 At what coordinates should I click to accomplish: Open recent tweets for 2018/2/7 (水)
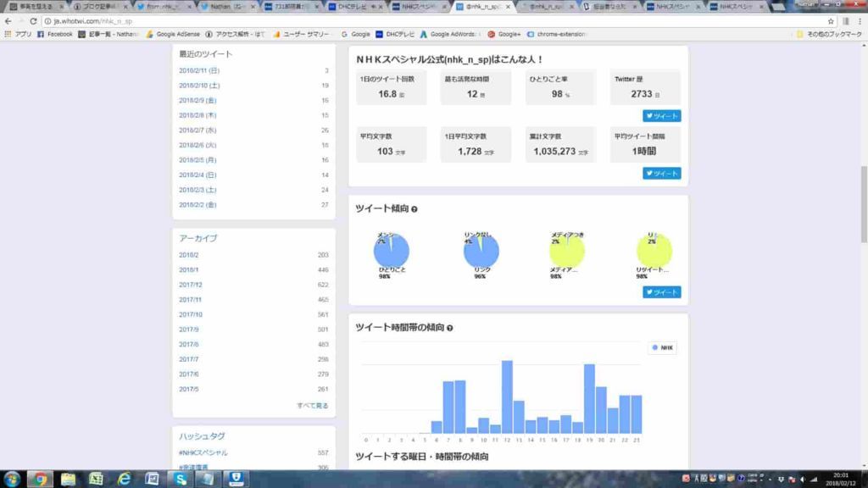197,130
